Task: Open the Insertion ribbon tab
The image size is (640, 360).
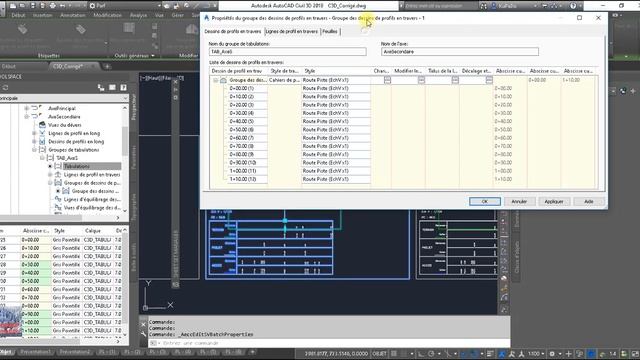Action: tap(42, 15)
